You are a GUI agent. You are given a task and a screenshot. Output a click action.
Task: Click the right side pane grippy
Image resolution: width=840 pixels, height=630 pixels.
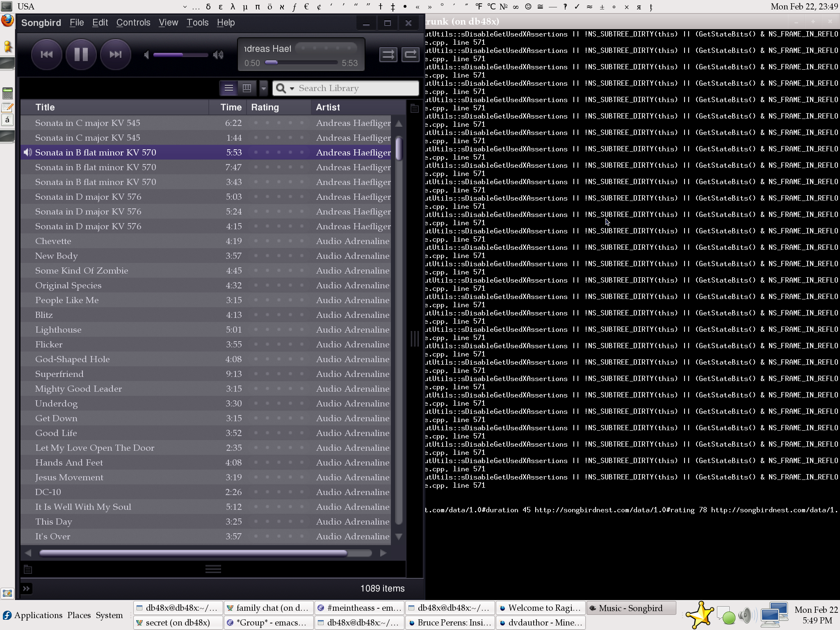tap(415, 339)
